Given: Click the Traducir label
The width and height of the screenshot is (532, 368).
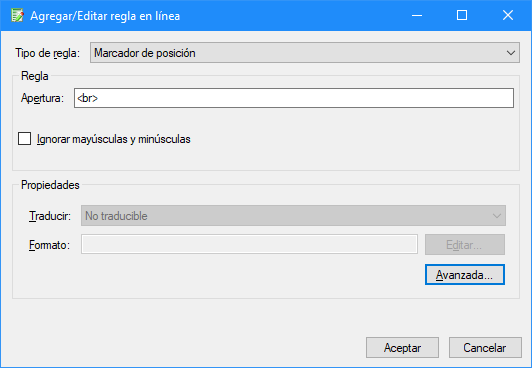Looking at the screenshot, I should tap(50, 216).
